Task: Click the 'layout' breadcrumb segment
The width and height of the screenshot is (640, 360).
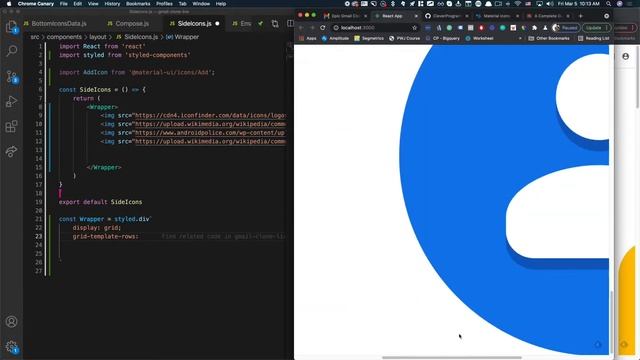Action: (98, 37)
